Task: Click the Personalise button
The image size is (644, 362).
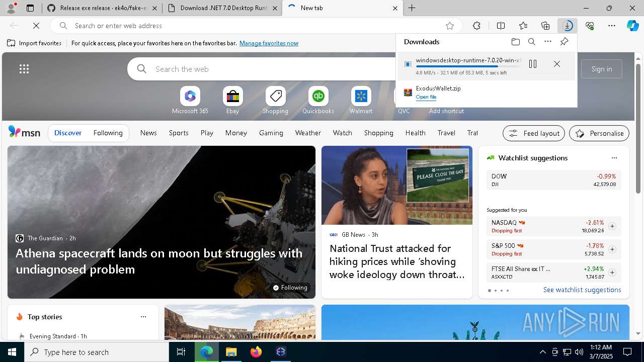Action: 599,133
